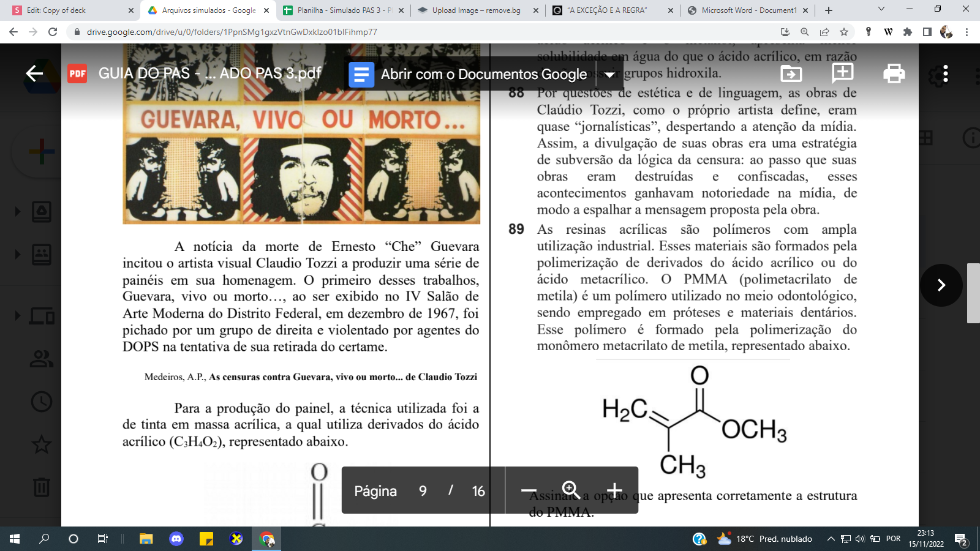This screenshot has height=551, width=980.
Task: Click the weather widget 18°C Pred. nublado
Action: tap(764, 539)
